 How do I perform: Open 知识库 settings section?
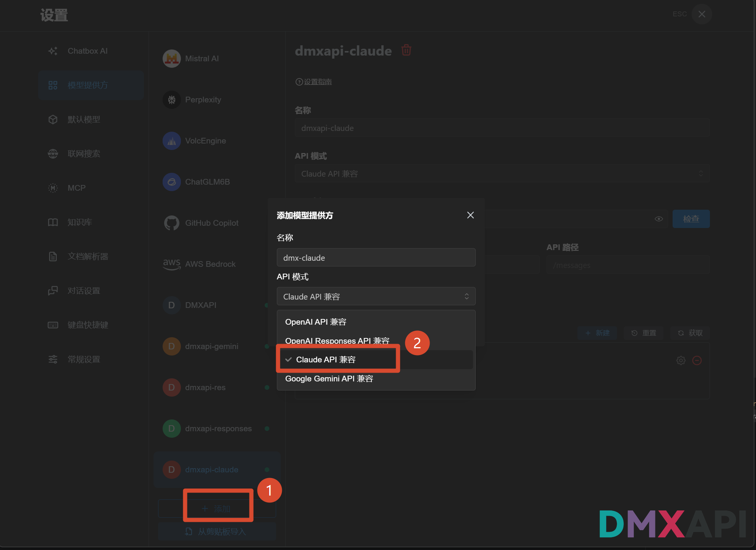[x=91, y=222]
